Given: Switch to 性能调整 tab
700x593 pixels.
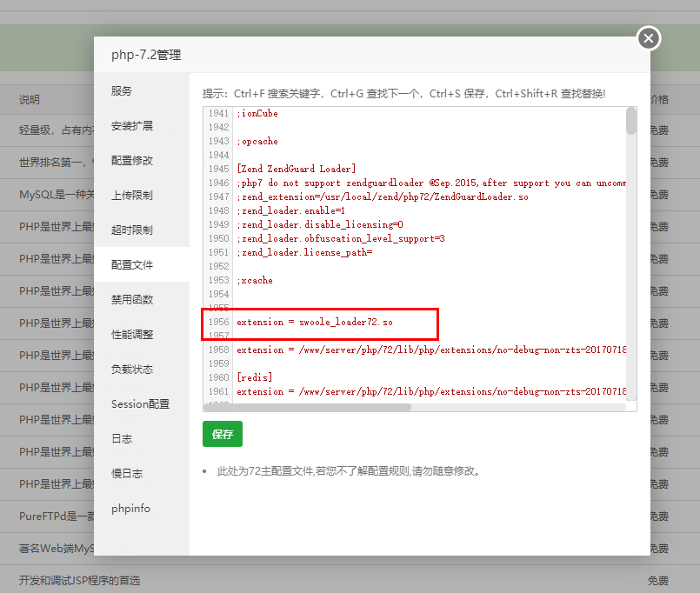Looking at the screenshot, I should 132,335.
